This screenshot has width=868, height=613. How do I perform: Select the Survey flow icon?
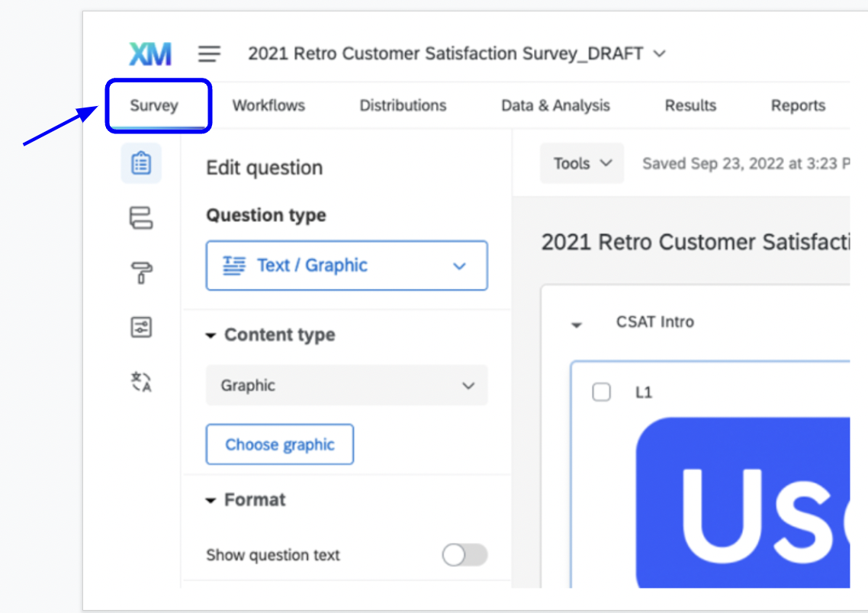[142, 218]
